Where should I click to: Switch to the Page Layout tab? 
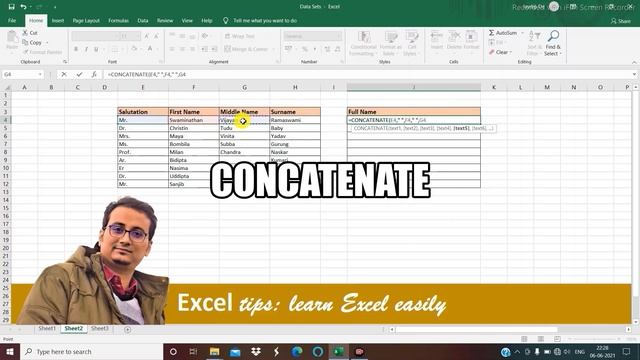86,20
